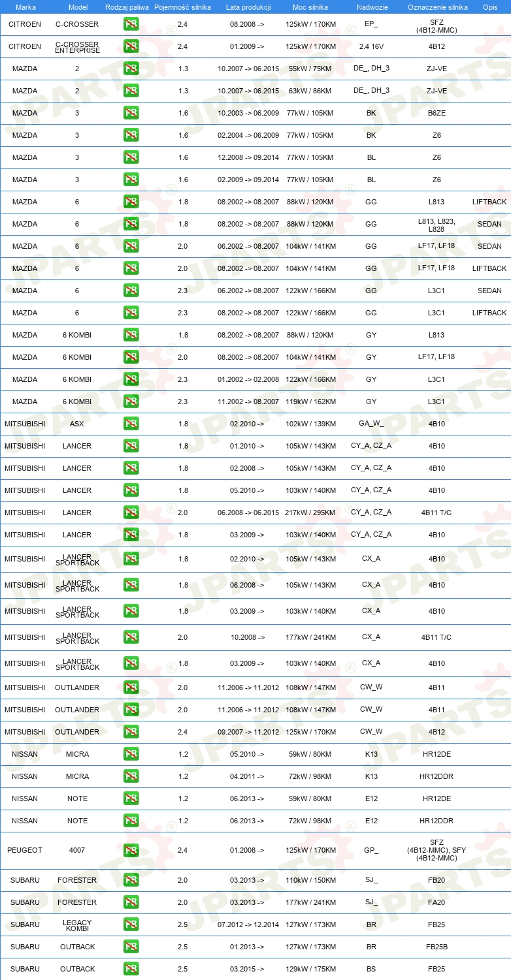Click the fuel icon in FORESTER FB20 row

131,880
